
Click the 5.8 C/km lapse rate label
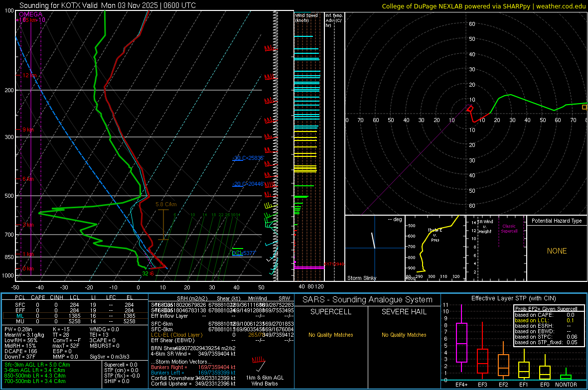pos(166,204)
